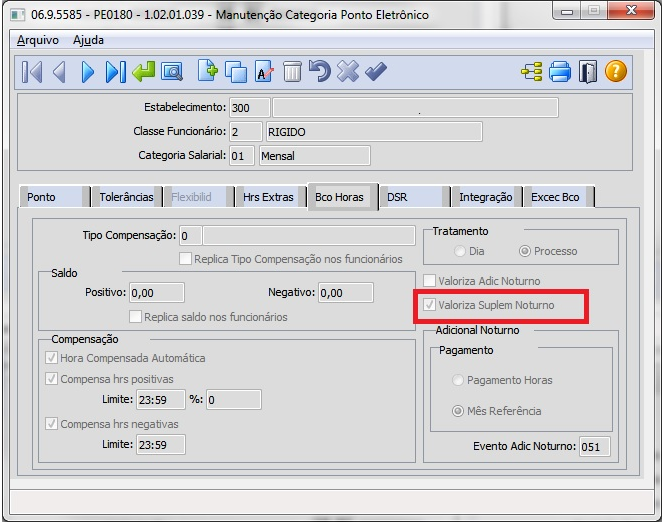This screenshot has width=662, height=523.
Task: Open the Arquivo menu
Action: (38, 40)
